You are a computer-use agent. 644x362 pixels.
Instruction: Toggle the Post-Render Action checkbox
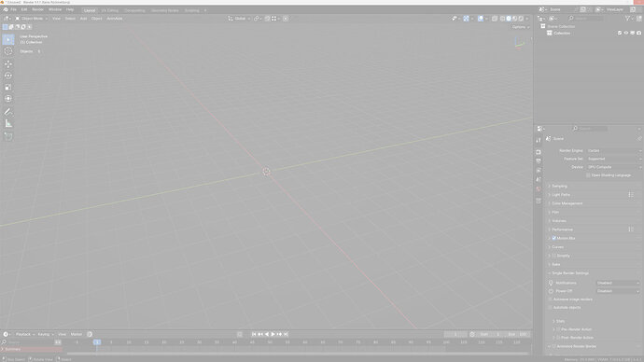tap(558, 338)
